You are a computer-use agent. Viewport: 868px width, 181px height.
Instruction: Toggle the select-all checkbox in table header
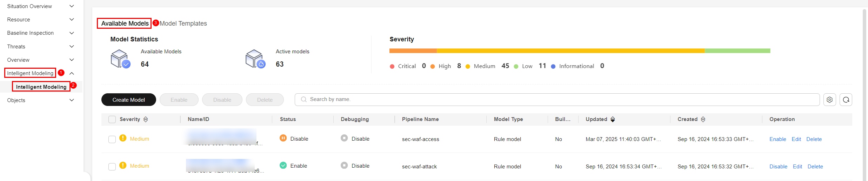(112, 120)
